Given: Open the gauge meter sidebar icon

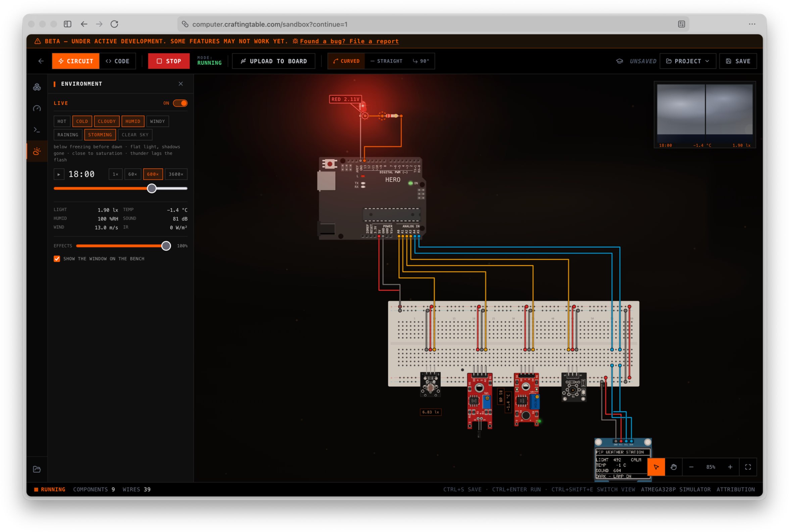Looking at the screenshot, I should (x=37, y=108).
